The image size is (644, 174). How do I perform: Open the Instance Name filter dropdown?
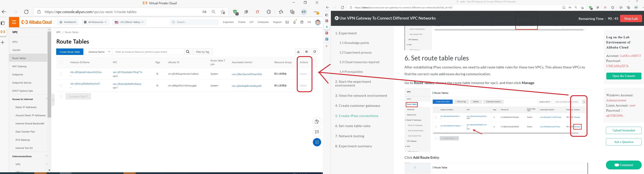(99, 52)
